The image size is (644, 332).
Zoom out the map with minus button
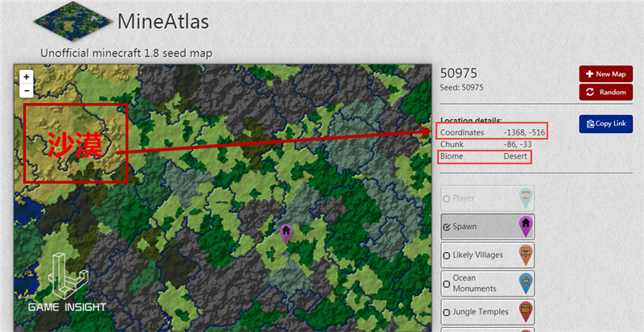(x=27, y=90)
